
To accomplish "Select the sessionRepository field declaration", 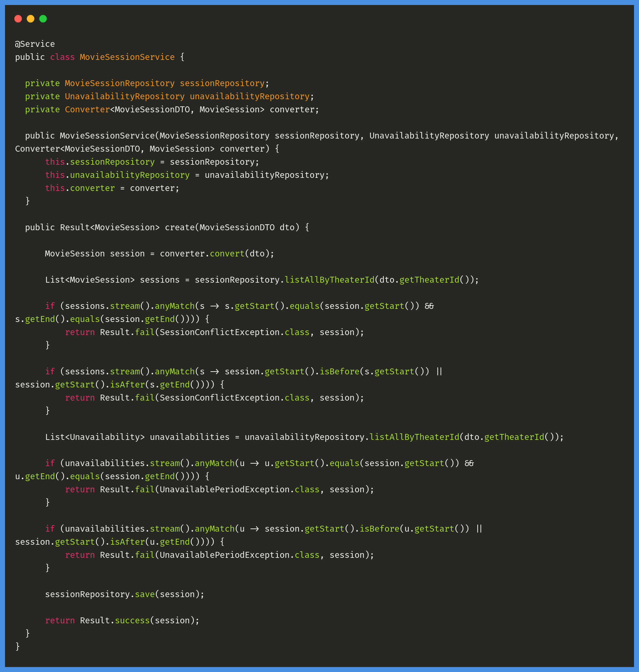I will click(x=146, y=83).
